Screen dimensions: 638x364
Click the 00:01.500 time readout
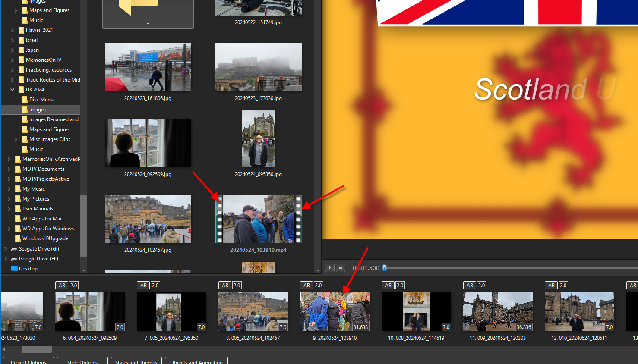(x=366, y=268)
